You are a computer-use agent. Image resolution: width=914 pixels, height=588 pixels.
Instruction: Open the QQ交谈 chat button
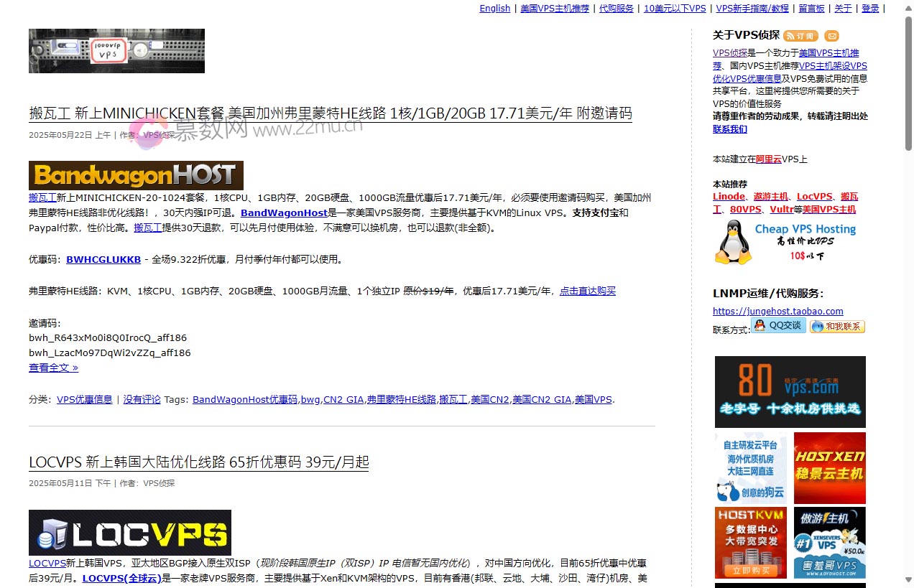(x=778, y=325)
